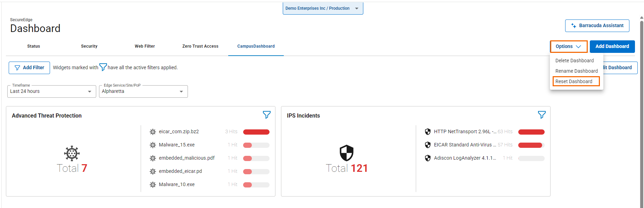This screenshot has width=644, height=208.
Task: Switch to the Zero Trust Access tab
Action: pyautogui.click(x=200, y=46)
